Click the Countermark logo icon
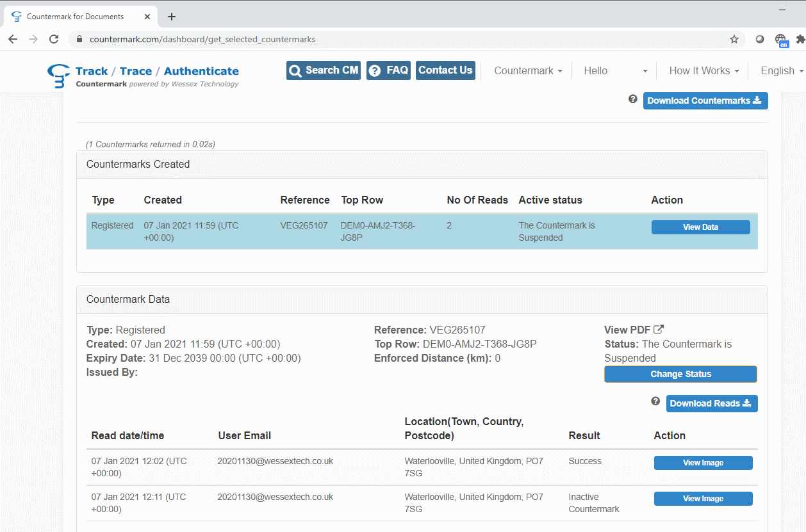Screen dimensions: 806x532 [x=59, y=76]
